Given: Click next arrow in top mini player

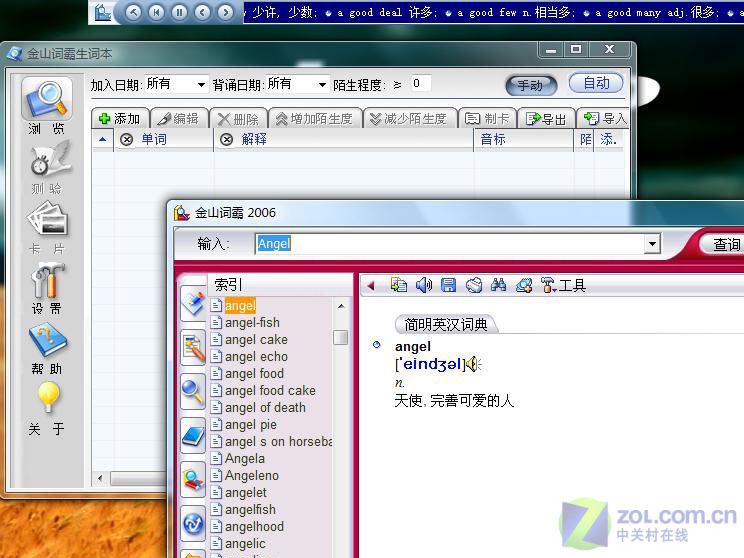Looking at the screenshot, I should pyautogui.click(x=225, y=12).
